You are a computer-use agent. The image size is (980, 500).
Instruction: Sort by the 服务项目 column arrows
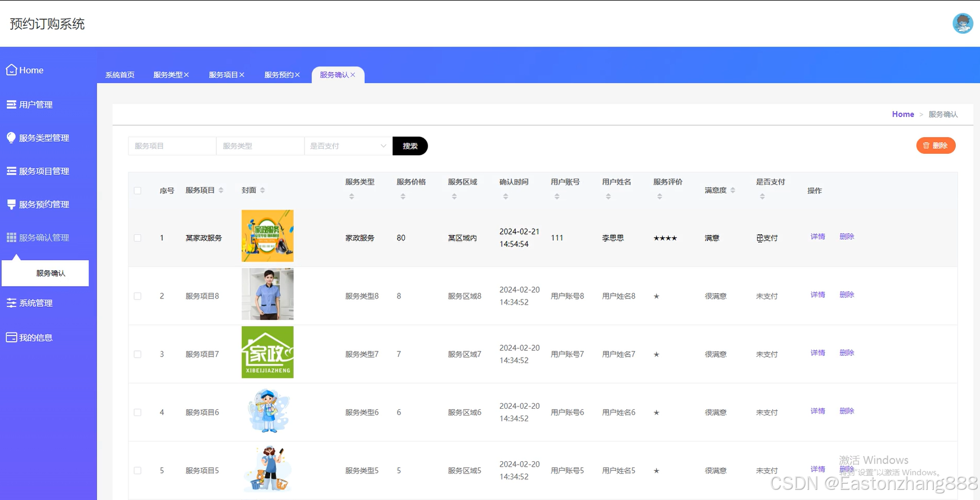[221, 190]
